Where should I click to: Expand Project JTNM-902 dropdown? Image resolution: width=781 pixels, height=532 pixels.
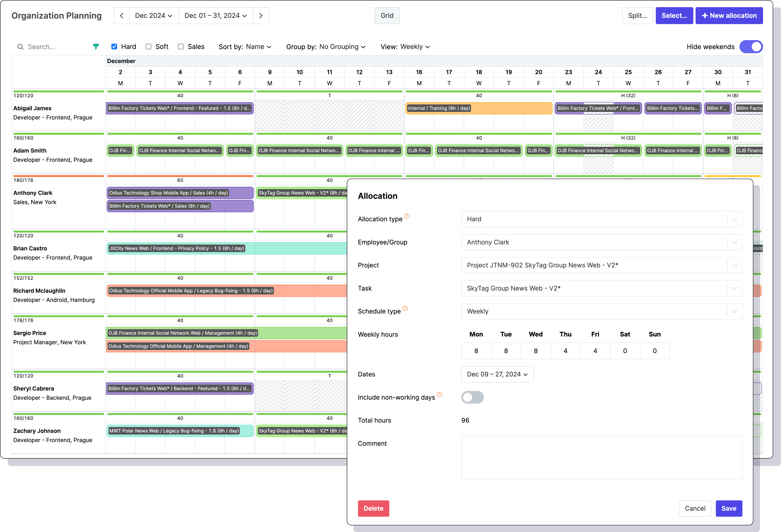[x=602, y=265]
